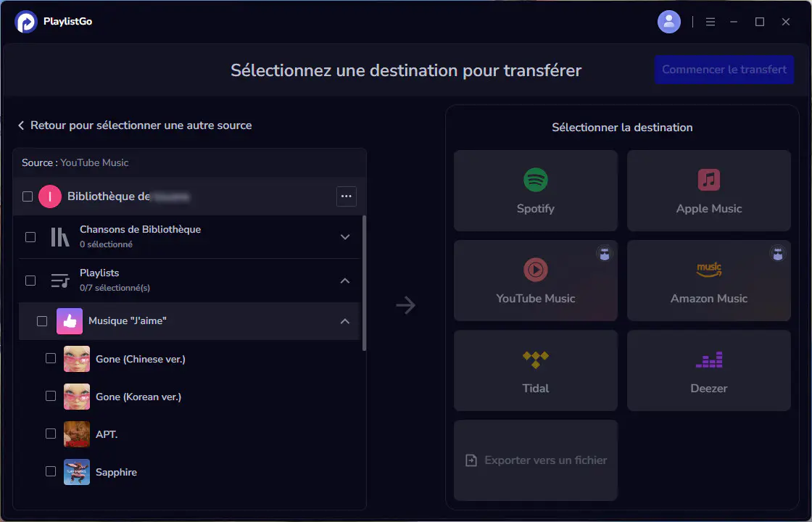Click the Sapphire song thumbnail
Screen dimensions: 812x522
pos(76,471)
